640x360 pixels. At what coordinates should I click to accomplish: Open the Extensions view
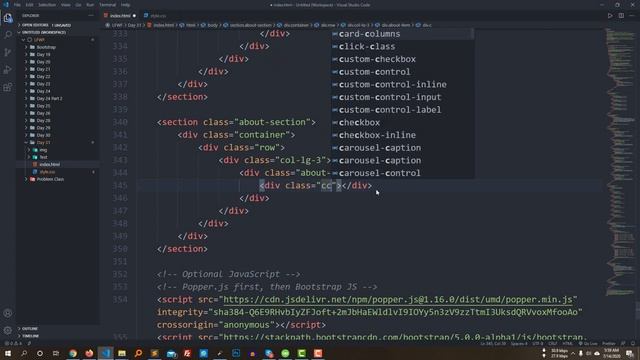8,87
